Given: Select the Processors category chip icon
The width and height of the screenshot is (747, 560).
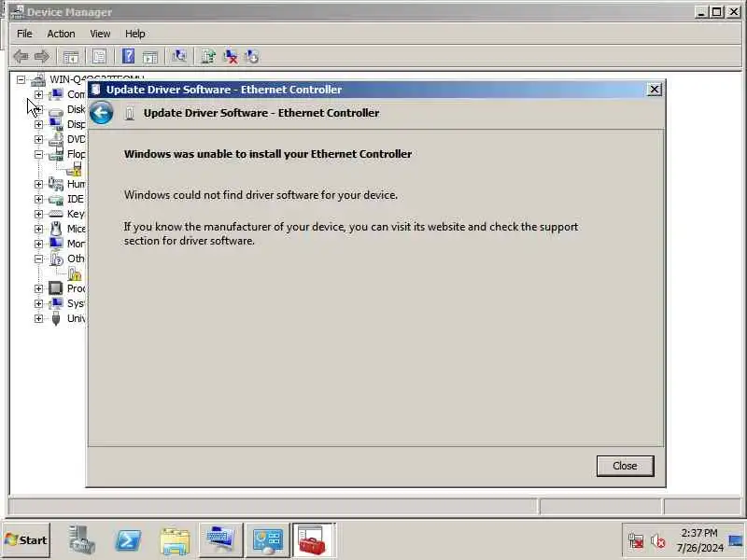Looking at the screenshot, I should click(56, 288).
